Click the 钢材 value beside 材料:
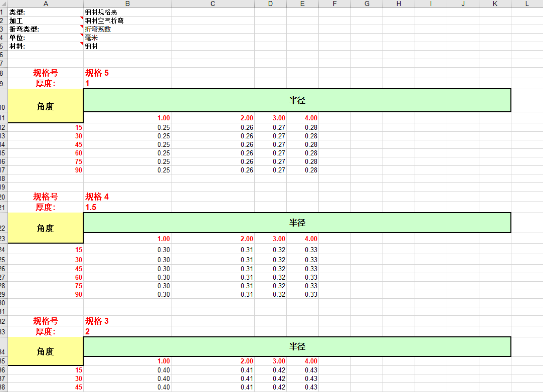 coord(127,47)
